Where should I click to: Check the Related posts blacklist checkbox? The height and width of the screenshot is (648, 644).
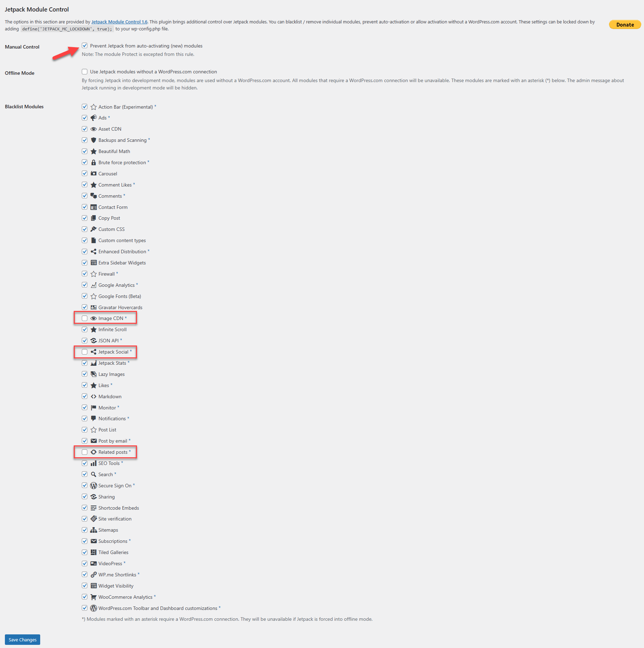coord(85,452)
